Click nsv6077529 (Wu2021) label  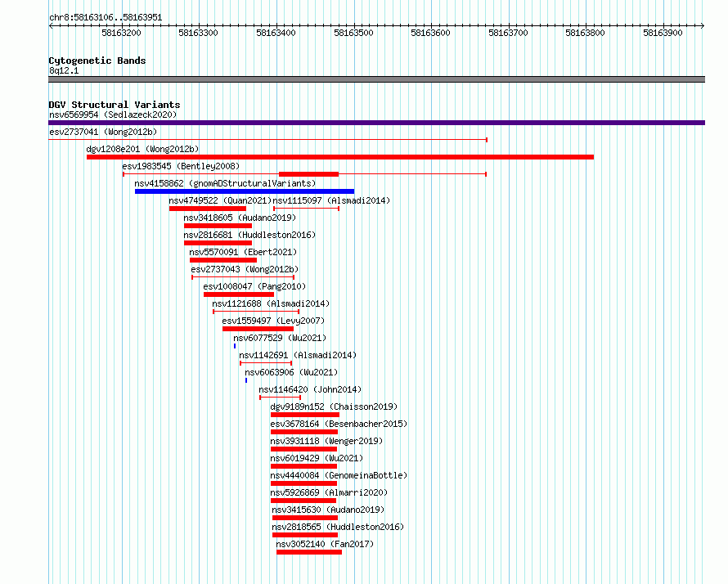[280, 338]
